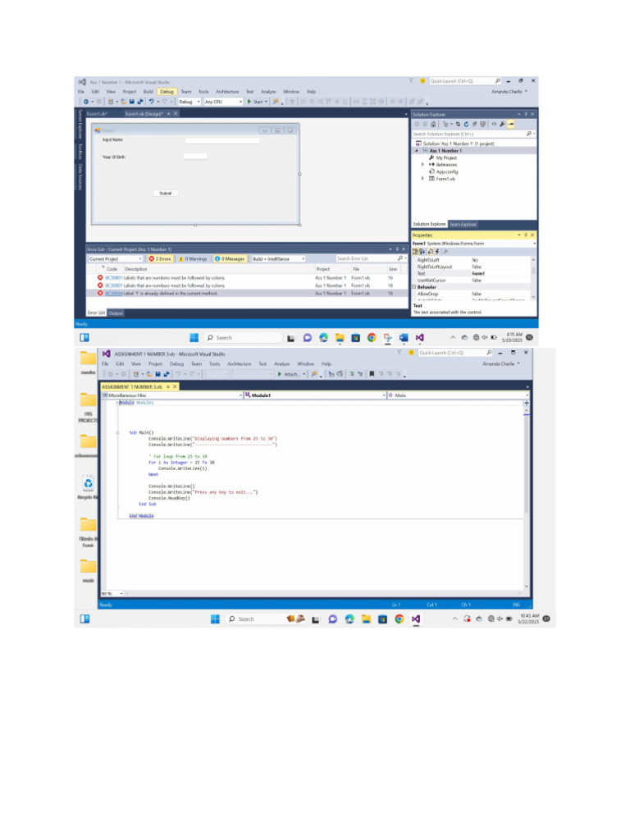Open the Debug configuration dropdown
Viewport: 630px width, 840px height.
pyautogui.click(x=189, y=101)
